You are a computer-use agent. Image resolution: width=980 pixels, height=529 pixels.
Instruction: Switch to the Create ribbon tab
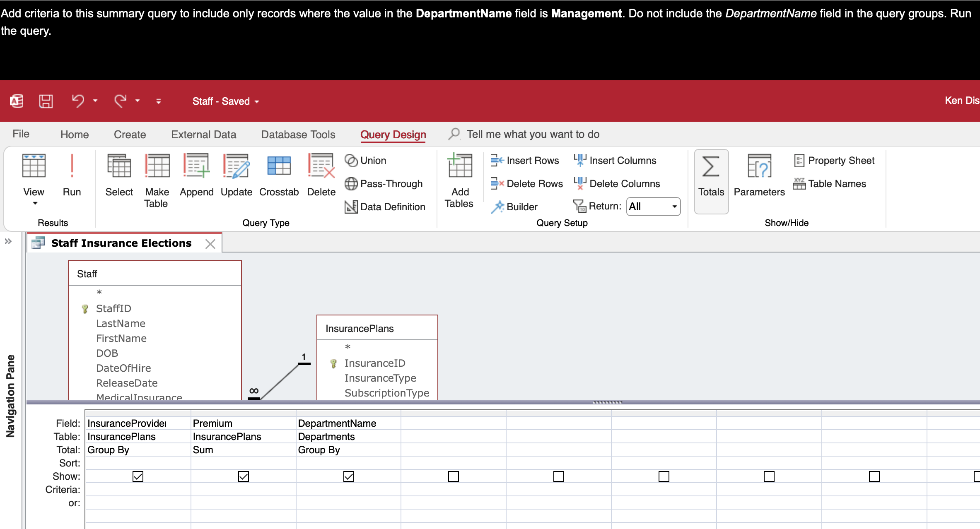tap(130, 135)
